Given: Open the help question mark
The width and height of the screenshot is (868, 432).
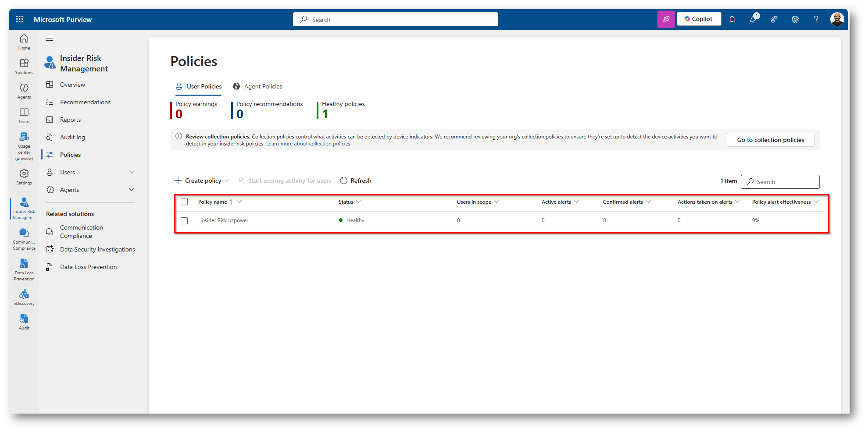Looking at the screenshot, I should coord(816,19).
